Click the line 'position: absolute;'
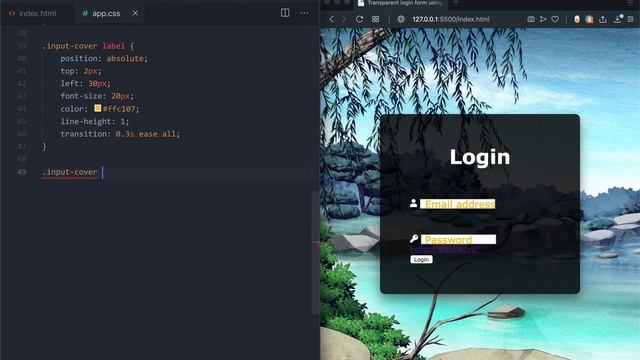Viewport: 640px width, 360px height. [x=104, y=58]
